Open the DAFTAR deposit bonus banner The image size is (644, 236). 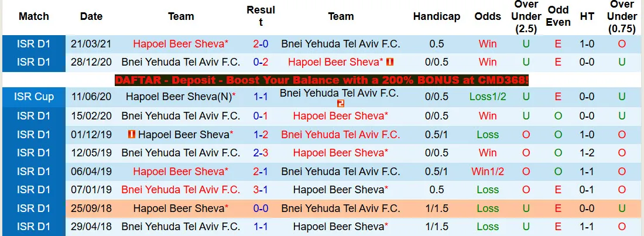click(x=321, y=80)
